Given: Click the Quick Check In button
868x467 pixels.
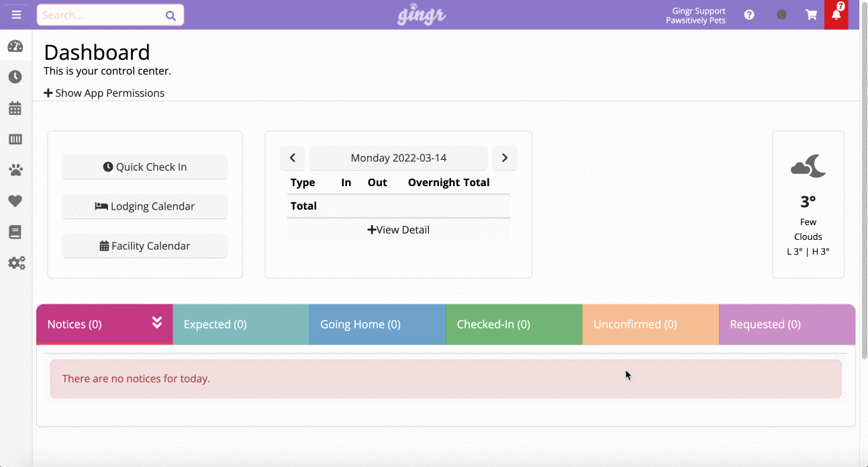Looking at the screenshot, I should [145, 167].
